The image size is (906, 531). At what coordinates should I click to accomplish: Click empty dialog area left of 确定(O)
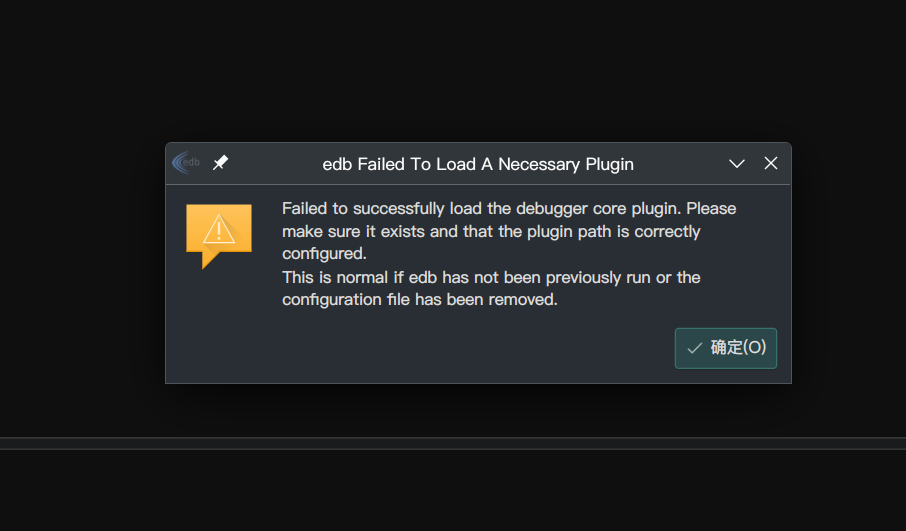click(450, 348)
